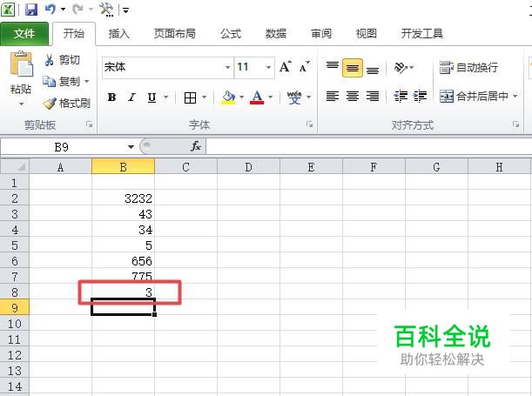Click the increase font size icon
The height and width of the screenshot is (396, 532).
pos(286,67)
